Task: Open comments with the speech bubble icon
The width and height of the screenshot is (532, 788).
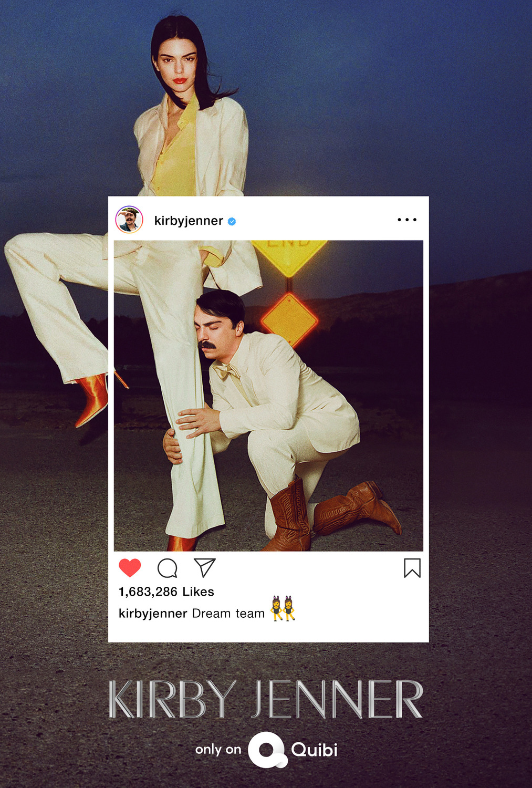Action: click(168, 568)
